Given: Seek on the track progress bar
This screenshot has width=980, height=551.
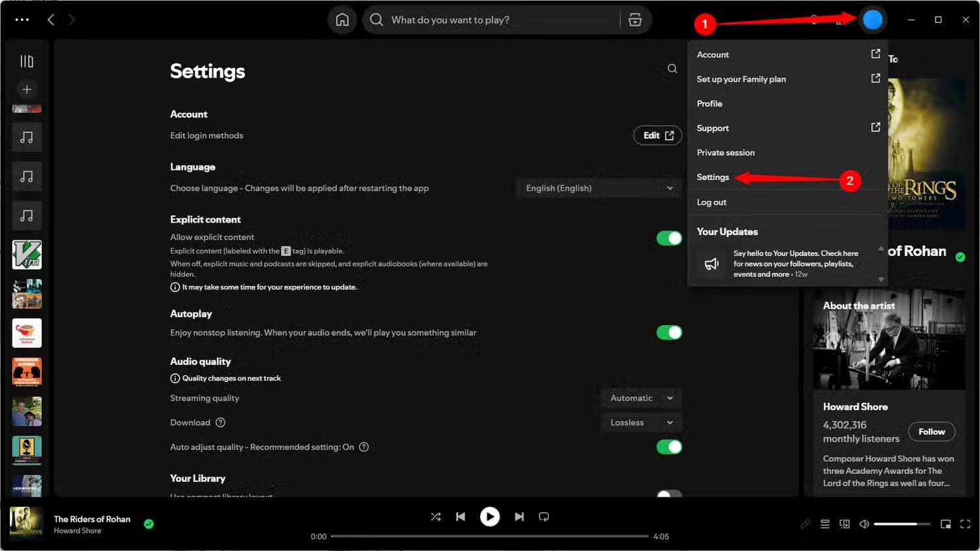Looking at the screenshot, I should (490, 536).
